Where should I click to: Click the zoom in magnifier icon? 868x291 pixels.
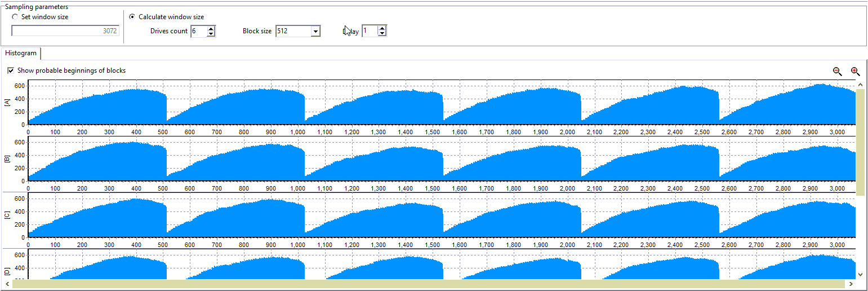pos(855,71)
